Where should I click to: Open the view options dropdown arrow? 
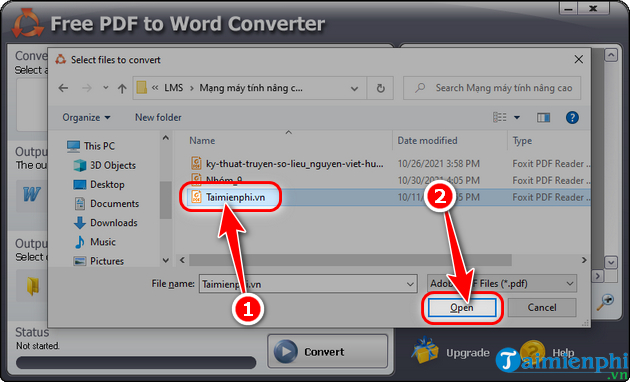pos(517,118)
